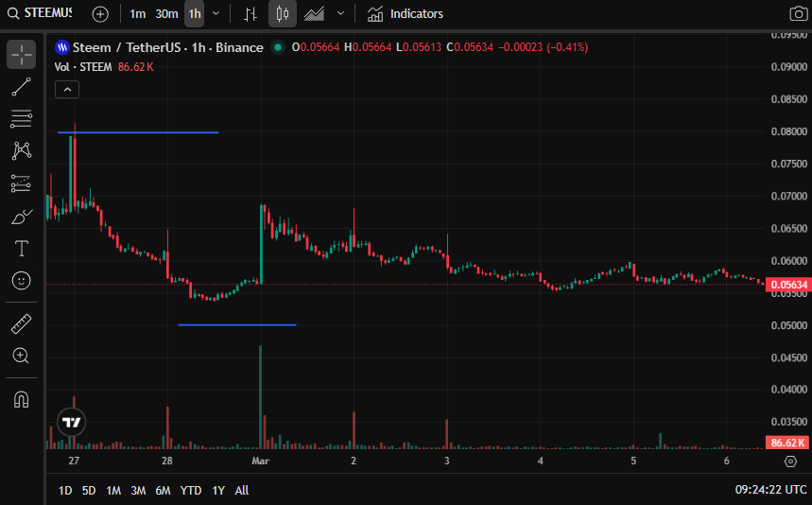The height and width of the screenshot is (505, 812).
Task: Select the upper blue horizontal line at 0.08000
Action: [138, 132]
